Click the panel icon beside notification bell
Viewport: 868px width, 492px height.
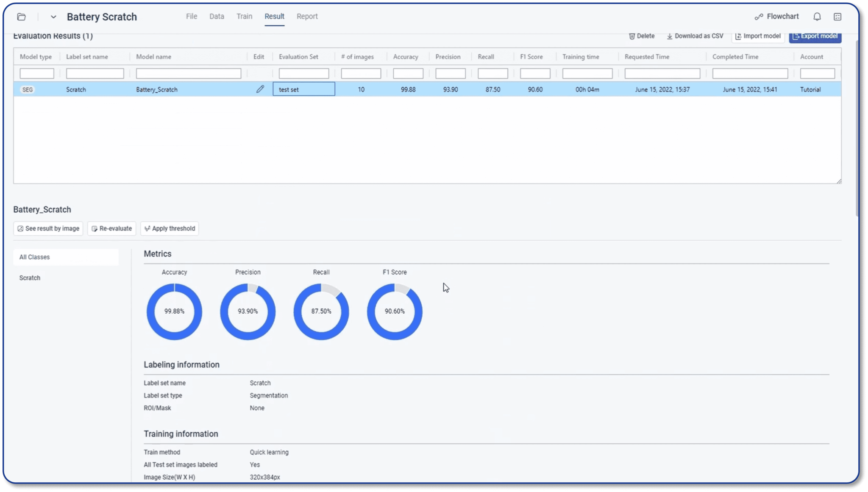pyautogui.click(x=837, y=17)
